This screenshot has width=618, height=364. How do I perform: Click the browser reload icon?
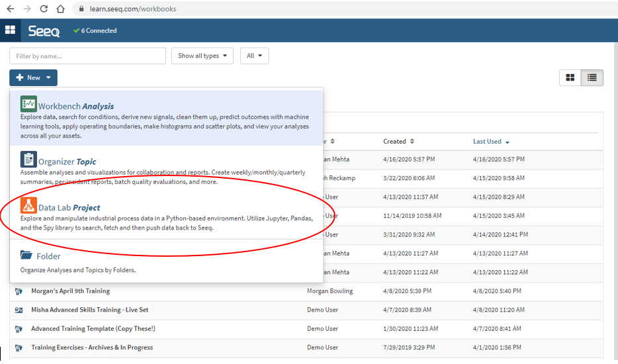[x=44, y=9]
